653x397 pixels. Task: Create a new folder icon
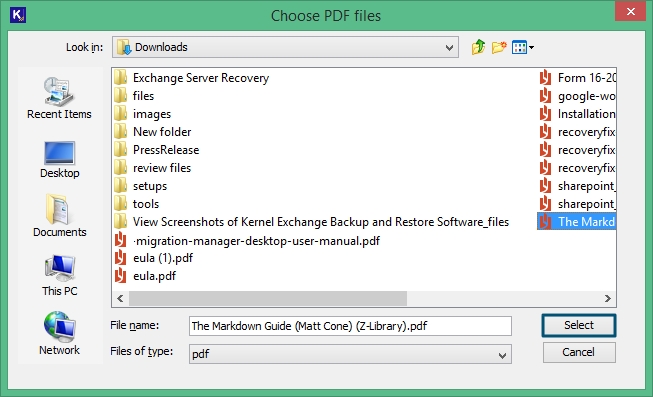coord(499,47)
